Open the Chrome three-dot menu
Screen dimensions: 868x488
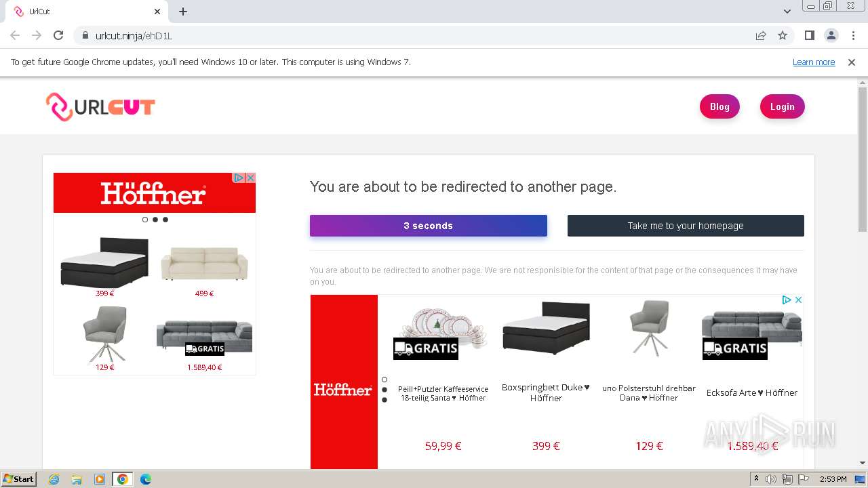[x=852, y=35]
